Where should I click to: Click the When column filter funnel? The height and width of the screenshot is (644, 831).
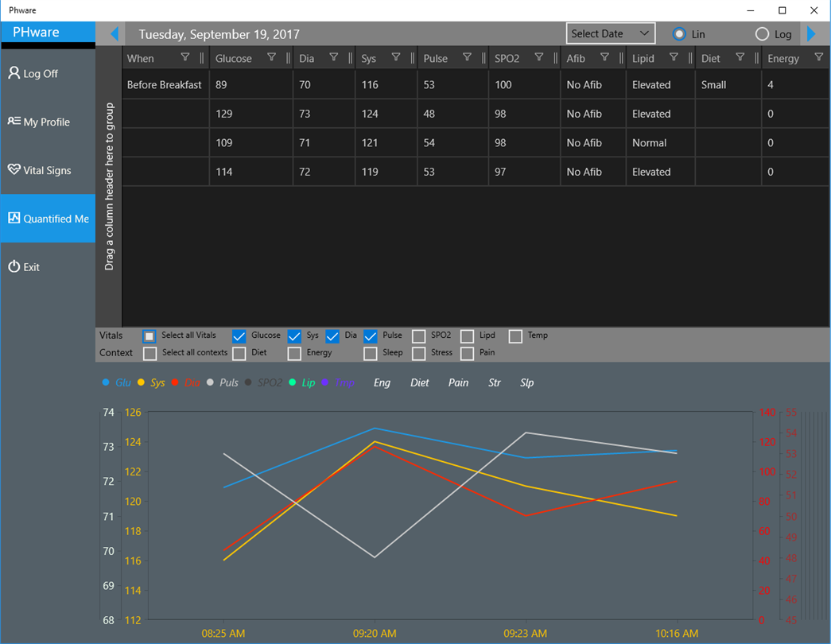click(185, 57)
